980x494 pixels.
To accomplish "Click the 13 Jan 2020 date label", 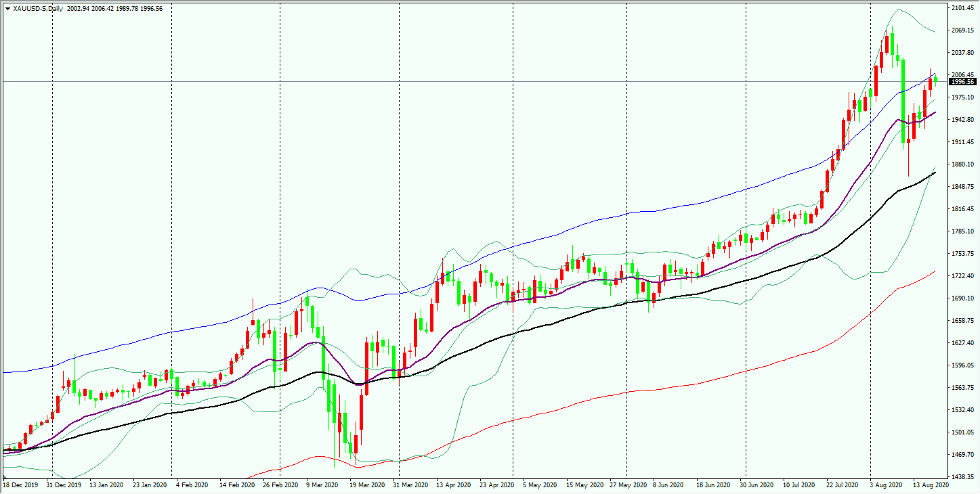I will tap(107, 486).
